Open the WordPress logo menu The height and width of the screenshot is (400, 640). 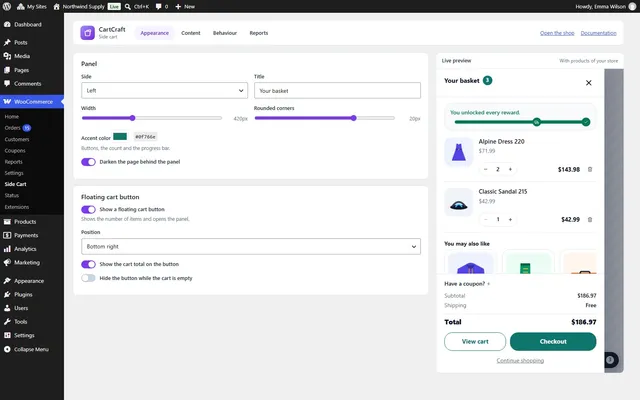point(7,7)
